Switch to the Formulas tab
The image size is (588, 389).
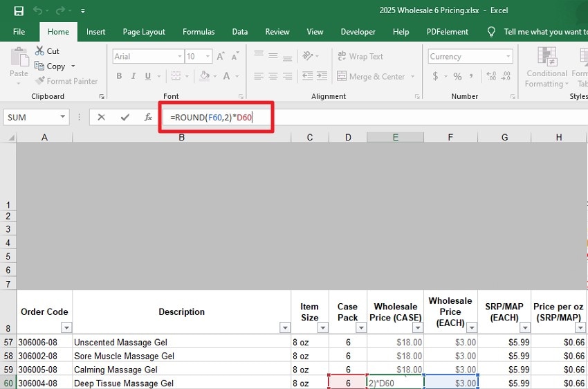coord(199,32)
